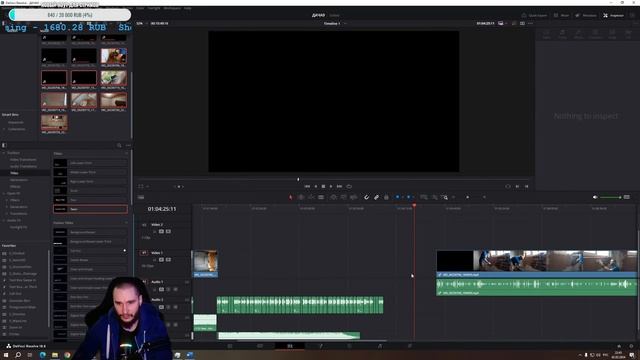Open Project Manager home icon
640x360 pixels.
(x=619, y=346)
